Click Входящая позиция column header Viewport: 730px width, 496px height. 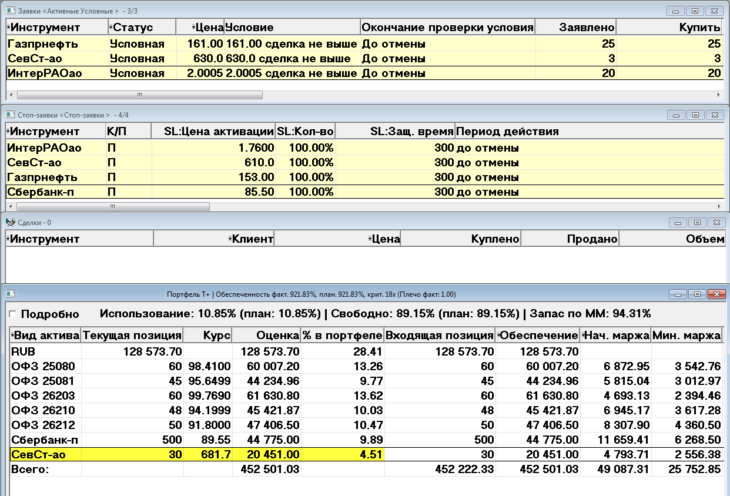[439, 335]
